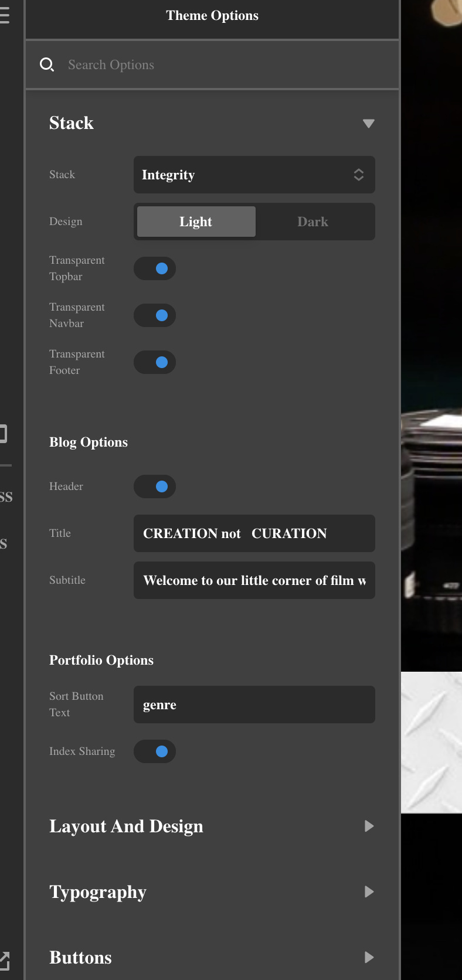Screen dimensions: 462x980
Task: Disable the Transparent Navbar switch
Action: coord(155,315)
